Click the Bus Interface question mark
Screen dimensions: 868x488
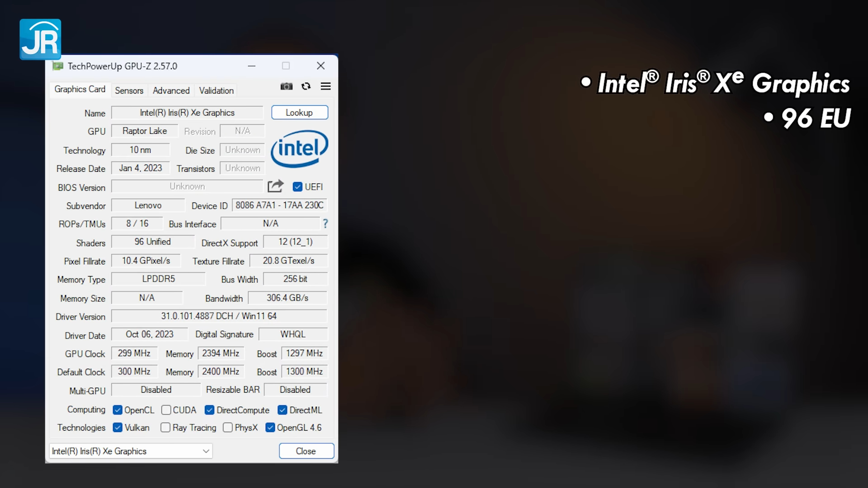point(325,224)
